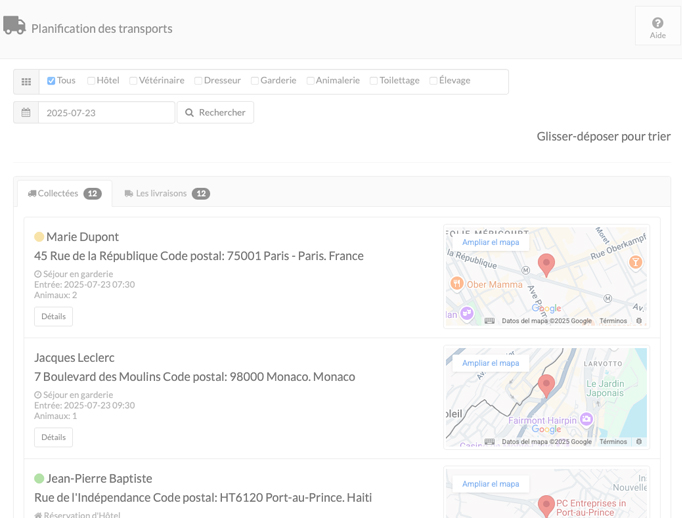The image size is (682, 518).
Task: Click the red pin on Monaco map
Action: coord(546,386)
